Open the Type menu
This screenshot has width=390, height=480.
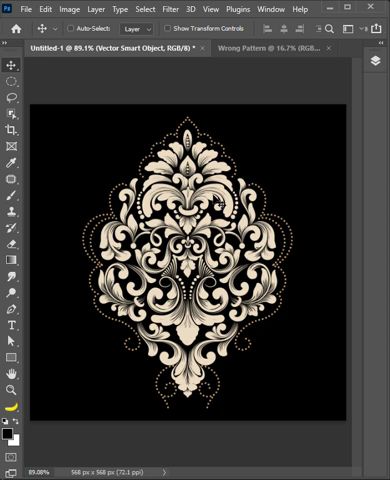click(120, 9)
